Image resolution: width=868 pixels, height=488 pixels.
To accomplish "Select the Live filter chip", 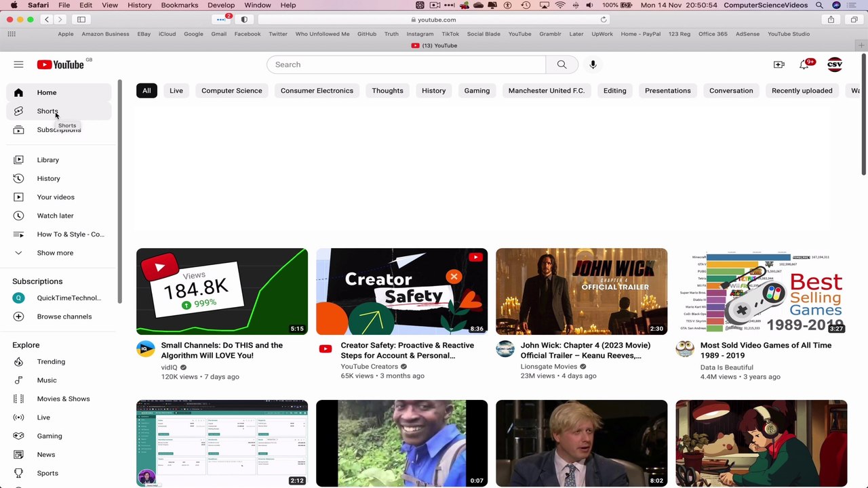I will (x=176, y=91).
